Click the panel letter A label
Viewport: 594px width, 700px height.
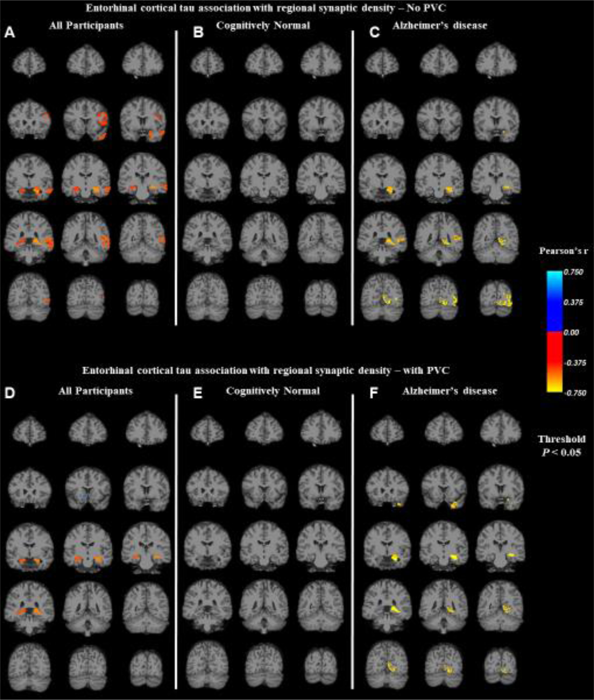click(9, 33)
